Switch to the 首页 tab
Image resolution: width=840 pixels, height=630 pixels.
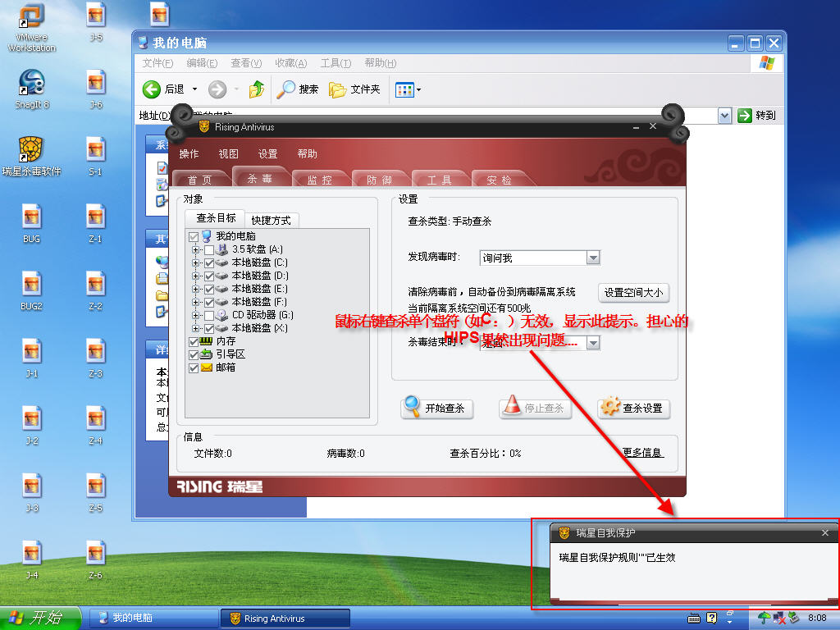(x=200, y=180)
